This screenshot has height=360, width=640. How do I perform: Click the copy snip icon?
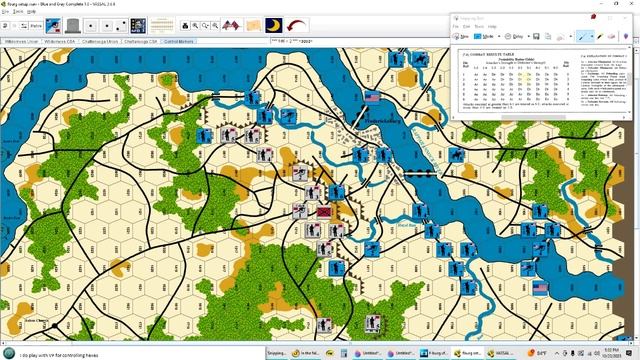coord(548,36)
